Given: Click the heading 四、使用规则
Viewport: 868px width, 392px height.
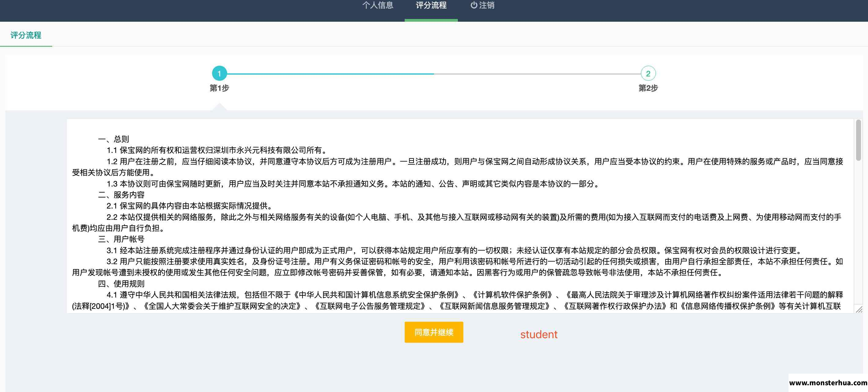Looking at the screenshot, I should (121, 284).
